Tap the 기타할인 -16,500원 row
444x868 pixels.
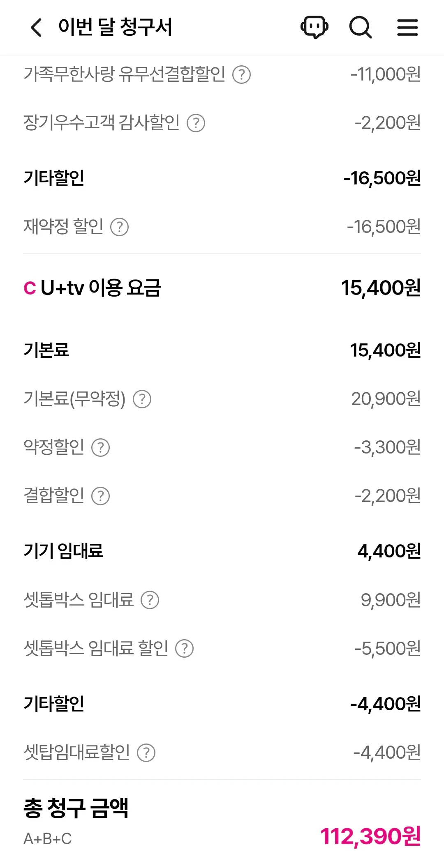tap(222, 178)
